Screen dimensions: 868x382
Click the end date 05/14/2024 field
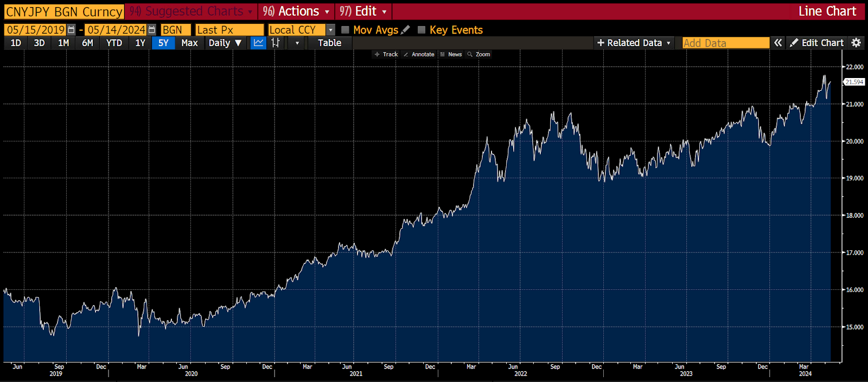point(116,30)
